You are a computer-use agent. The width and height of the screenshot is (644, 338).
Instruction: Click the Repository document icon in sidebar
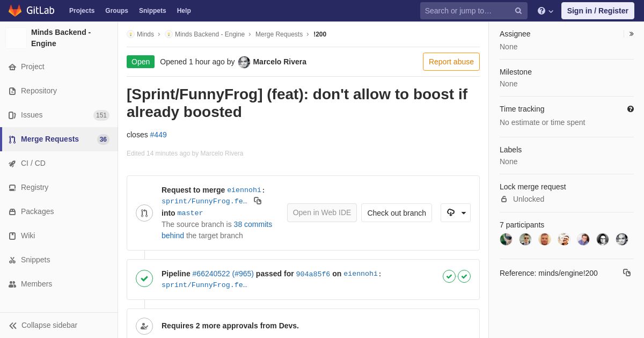[12, 91]
